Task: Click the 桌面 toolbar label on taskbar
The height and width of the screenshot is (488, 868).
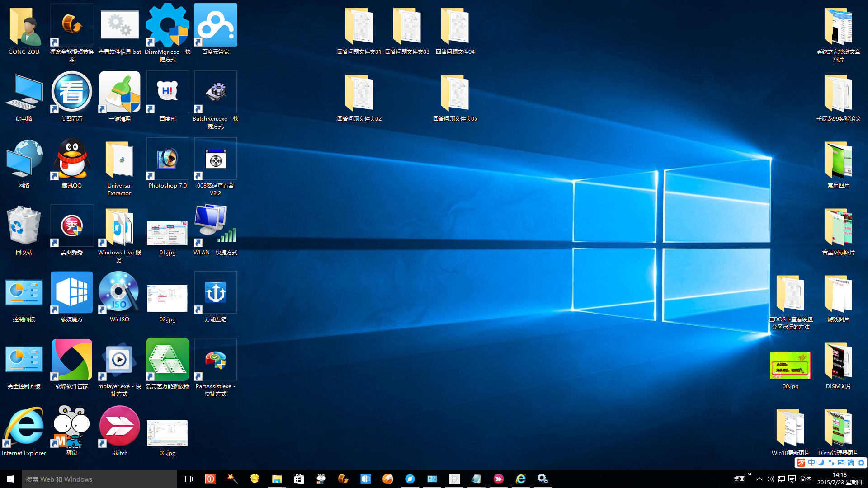Action: (x=739, y=479)
